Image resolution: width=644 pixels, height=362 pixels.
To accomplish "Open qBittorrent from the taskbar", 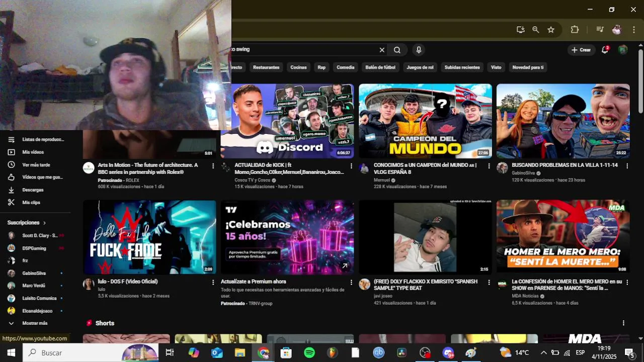I will point(379,352).
